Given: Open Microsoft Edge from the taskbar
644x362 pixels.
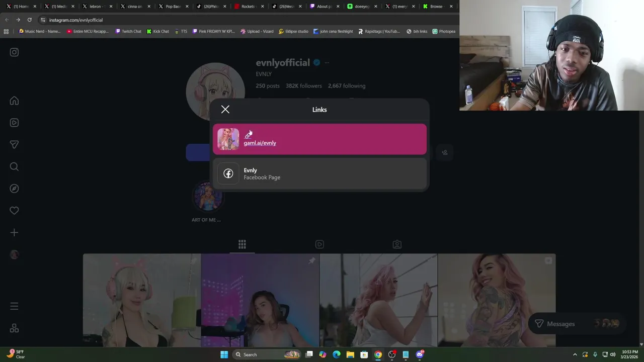Looking at the screenshot, I should [x=337, y=354].
